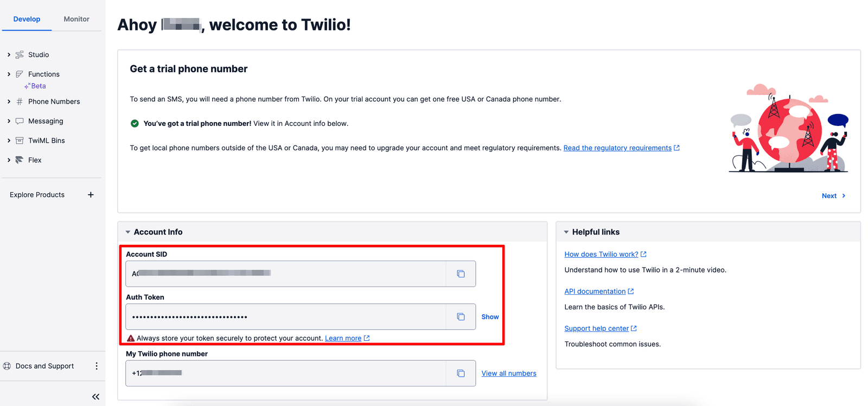
Task: Click the plus icon next to Explore Products
Action: coord(91,194)
